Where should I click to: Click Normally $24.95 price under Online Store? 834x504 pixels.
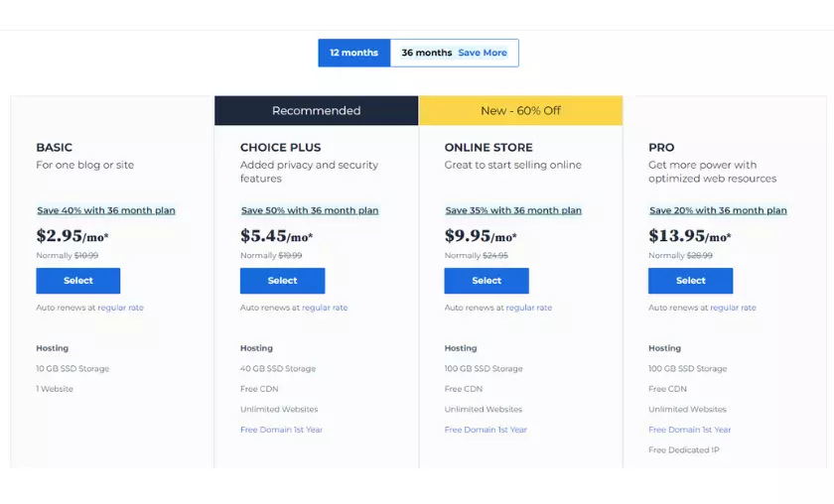pyautogui.click(x=476, y=255)
